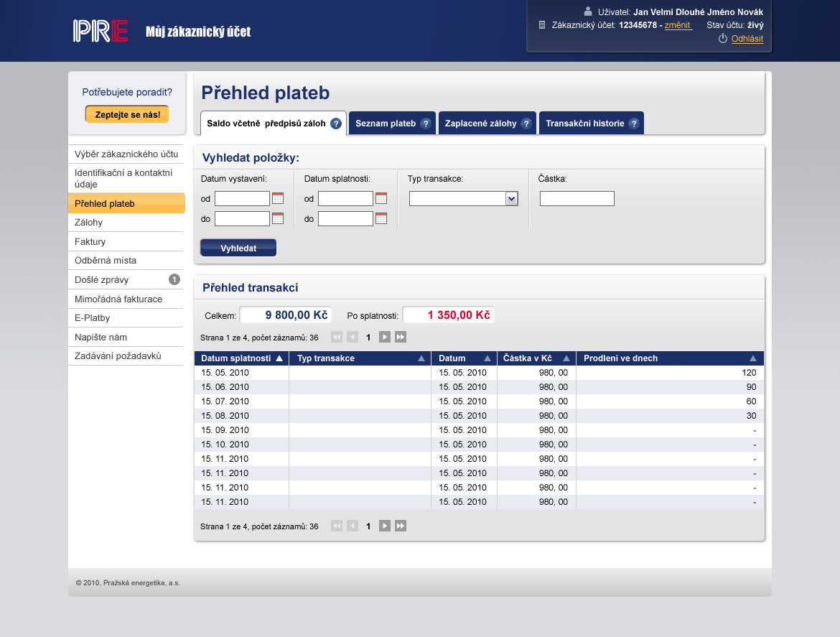Open help icon on the Saldo včetně předpisů záloh tab

336,124
